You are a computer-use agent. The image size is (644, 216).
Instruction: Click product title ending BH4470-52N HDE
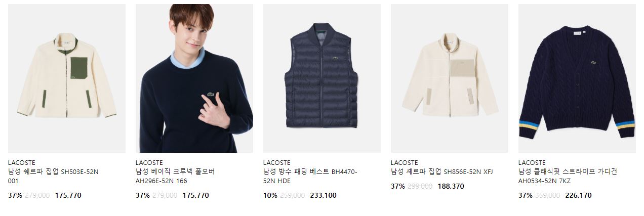click(310, 176)
